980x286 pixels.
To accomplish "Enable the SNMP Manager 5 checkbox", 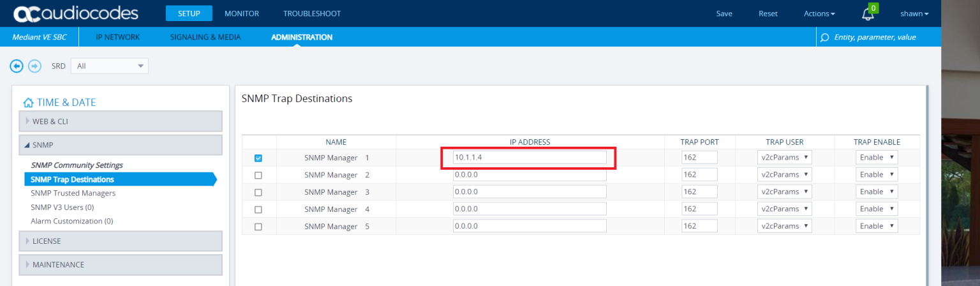I will point(258,227).
